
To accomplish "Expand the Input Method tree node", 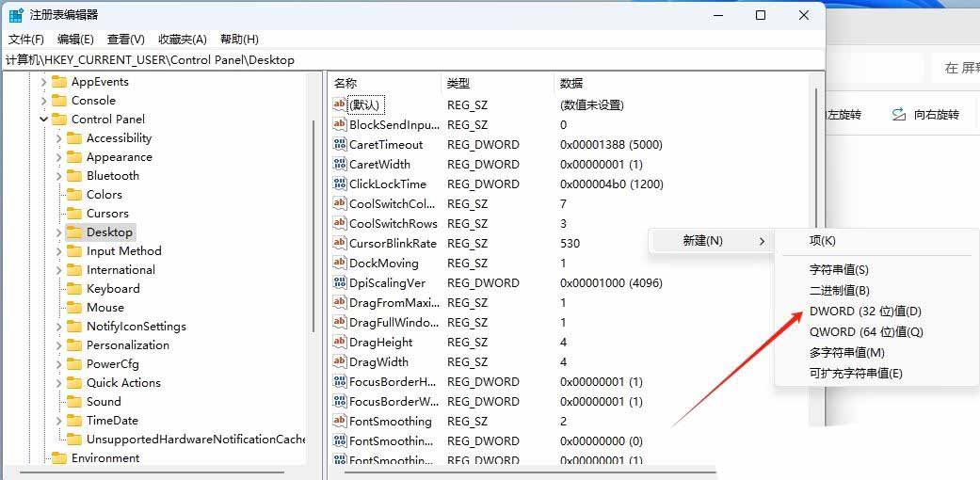I will (58, 251).
